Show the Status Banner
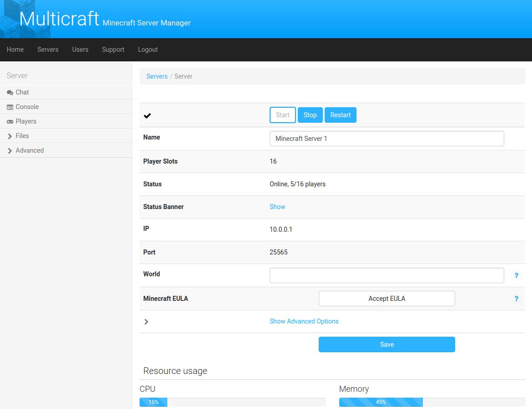532x409 pixels. point(277,206)
